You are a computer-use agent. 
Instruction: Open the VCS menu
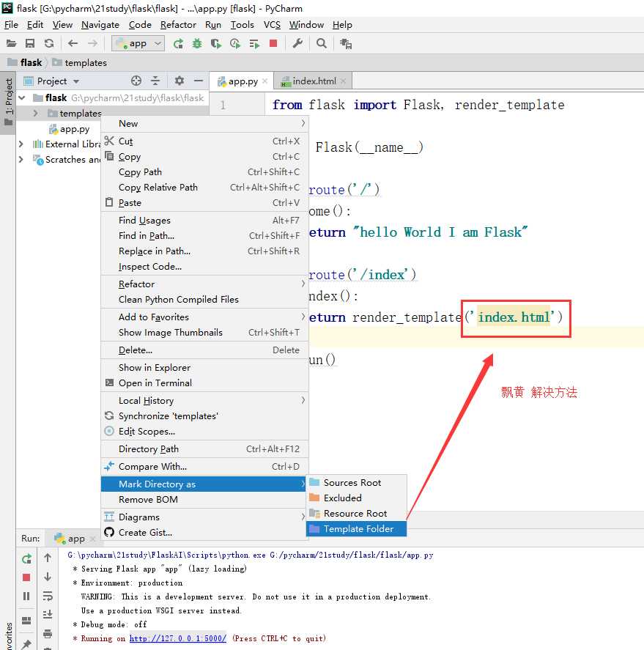click(272, 25)
